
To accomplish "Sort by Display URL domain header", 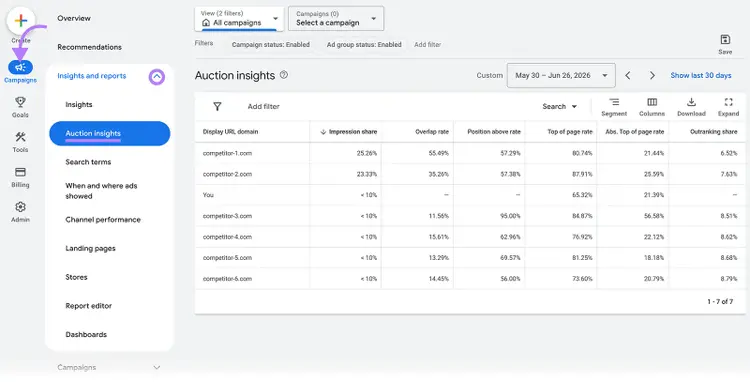I will (x=231, y=132).
